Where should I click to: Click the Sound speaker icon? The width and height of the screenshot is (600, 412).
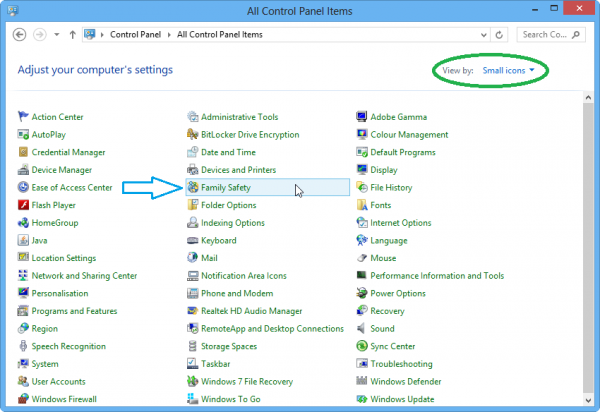click(x=362, y=328)
